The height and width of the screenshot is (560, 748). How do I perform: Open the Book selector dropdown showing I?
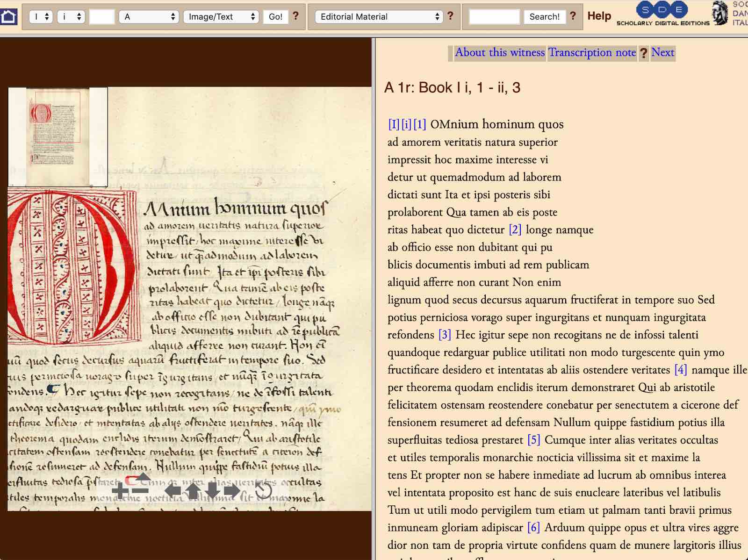[41, 17]
